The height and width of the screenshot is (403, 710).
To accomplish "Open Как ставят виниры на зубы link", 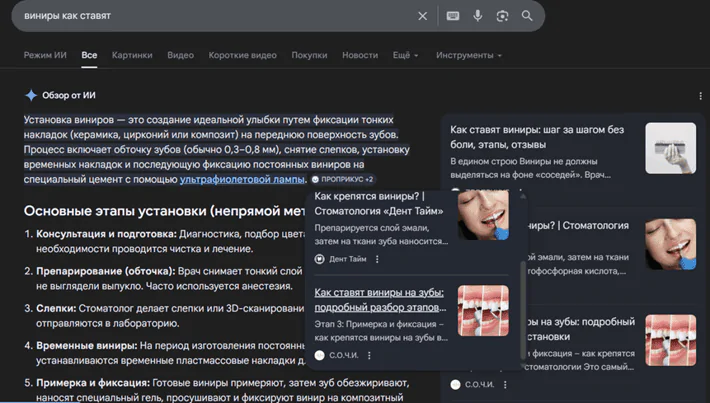I will coord(380,300).
